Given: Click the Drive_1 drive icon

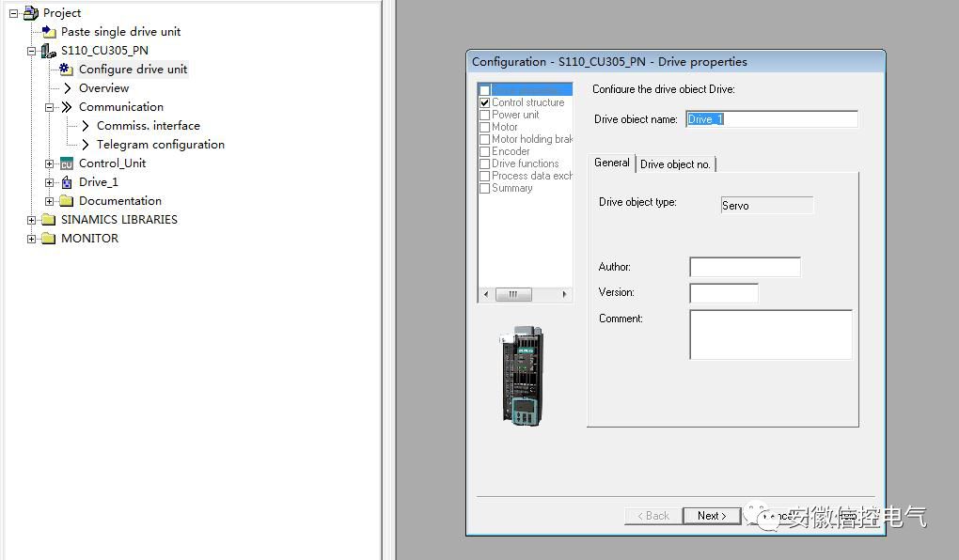Looking at the screenshot, I should (x=67, y=182).
